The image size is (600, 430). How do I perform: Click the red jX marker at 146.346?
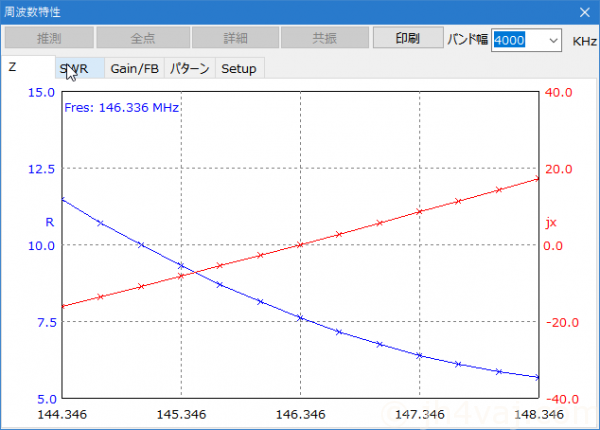click(300, 244)
